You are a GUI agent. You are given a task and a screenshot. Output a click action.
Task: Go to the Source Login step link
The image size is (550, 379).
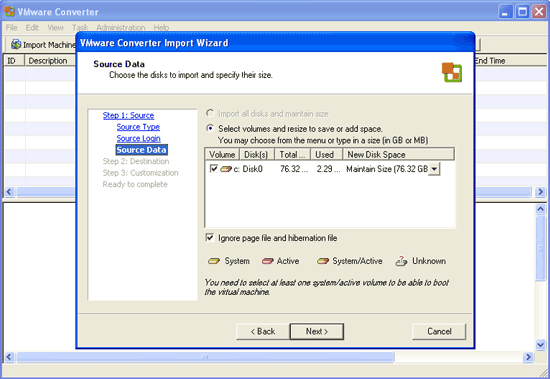139,138
